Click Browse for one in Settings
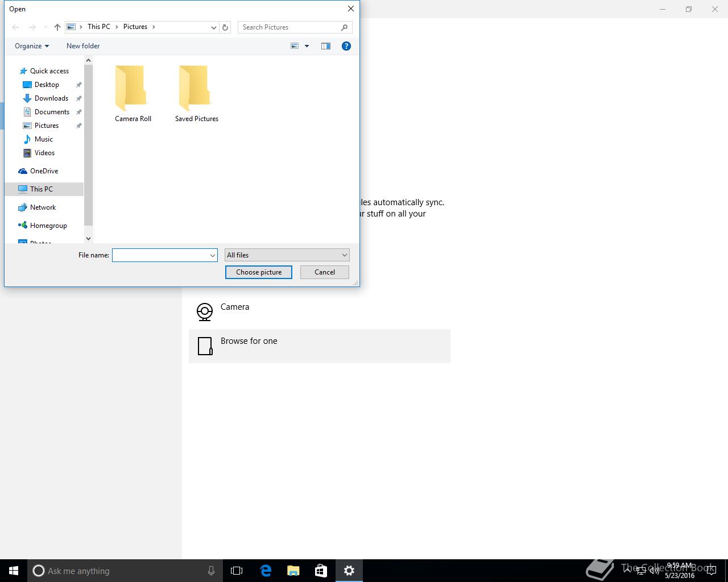728x582 pixels. point(320,346)
